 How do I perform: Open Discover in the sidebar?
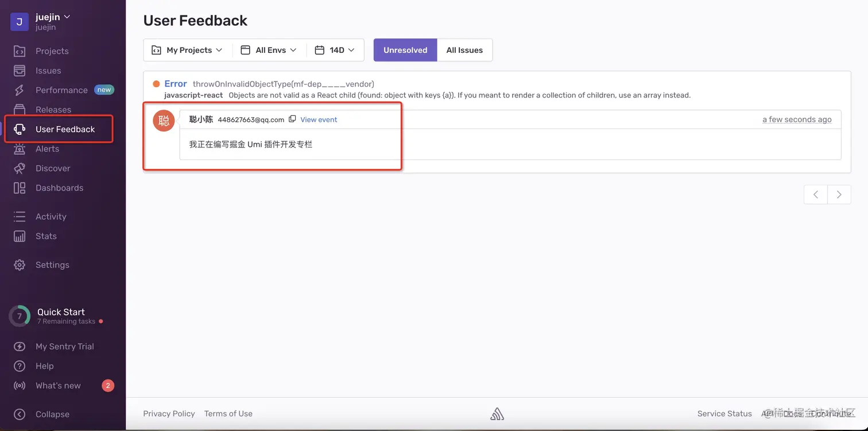coord(53,168)
